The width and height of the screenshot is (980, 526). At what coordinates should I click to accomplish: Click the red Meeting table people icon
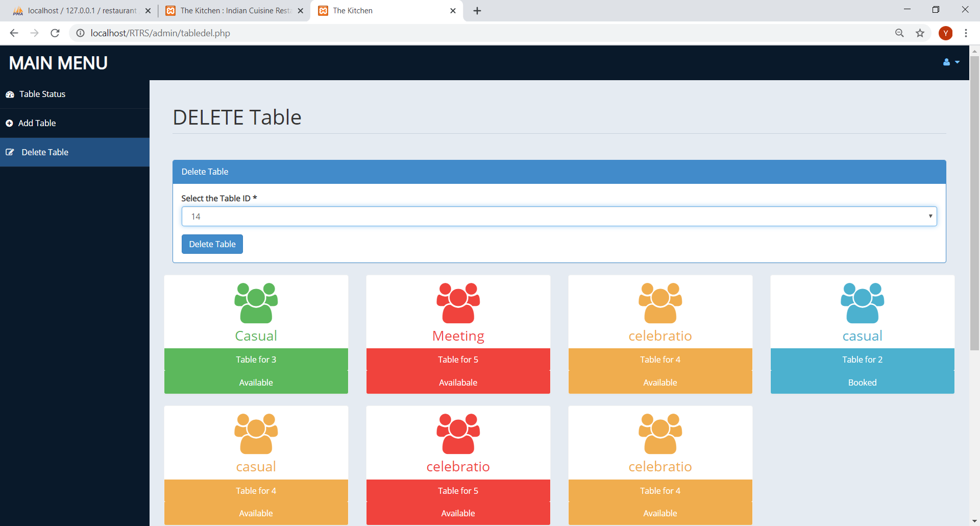[458, 302]
